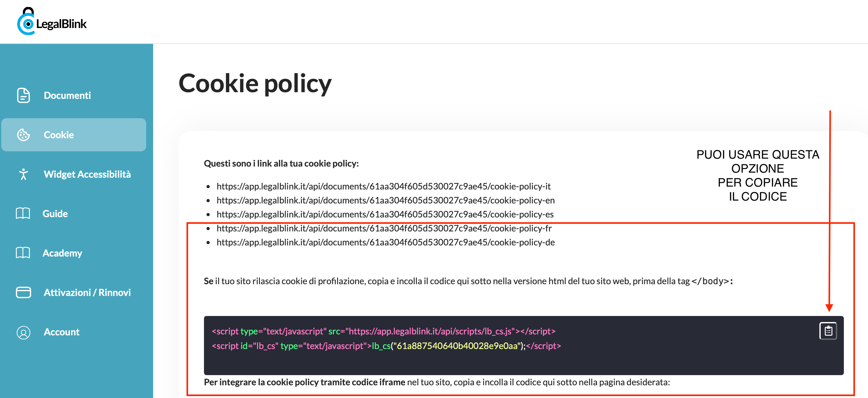The width and height of the screenshot is (868, 398).
Task: Click the Academy book icon
Action: click(x=23, y=253)
